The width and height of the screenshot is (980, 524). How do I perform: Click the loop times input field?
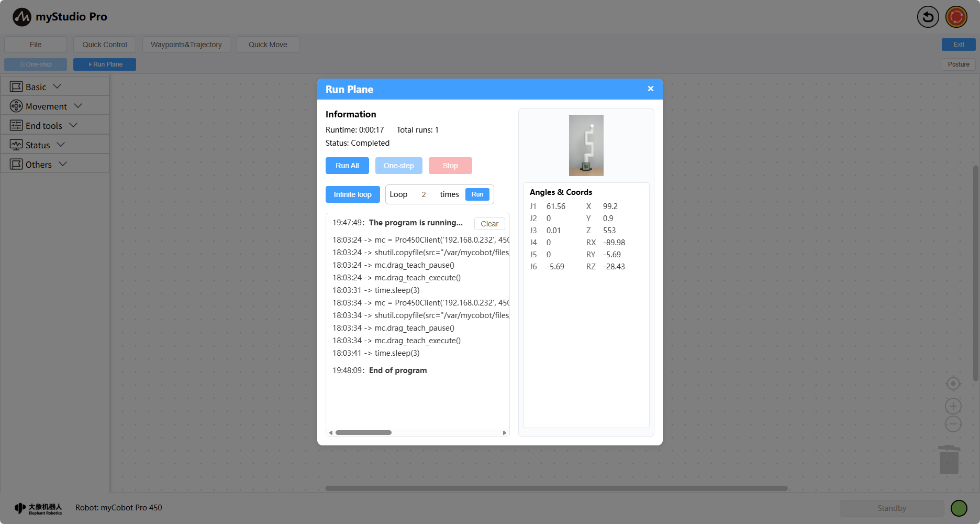pos(424,194)
